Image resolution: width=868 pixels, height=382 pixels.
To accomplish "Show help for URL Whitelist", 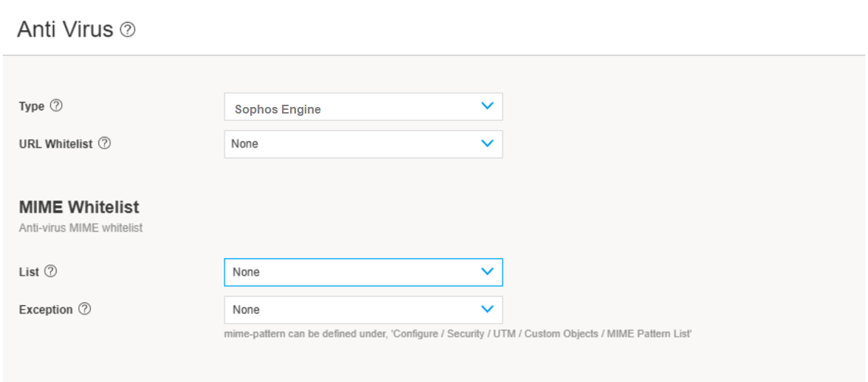I will click(105, 144).
